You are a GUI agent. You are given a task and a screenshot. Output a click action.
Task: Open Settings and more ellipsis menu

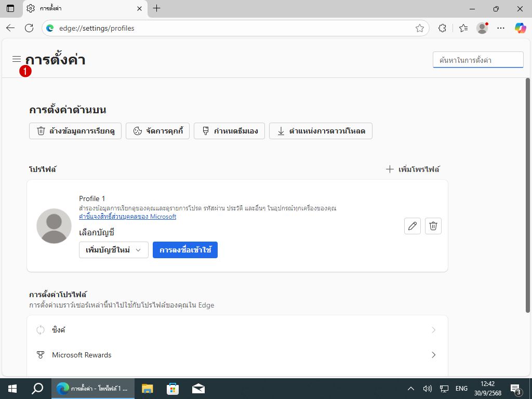(x=501, y=28)
